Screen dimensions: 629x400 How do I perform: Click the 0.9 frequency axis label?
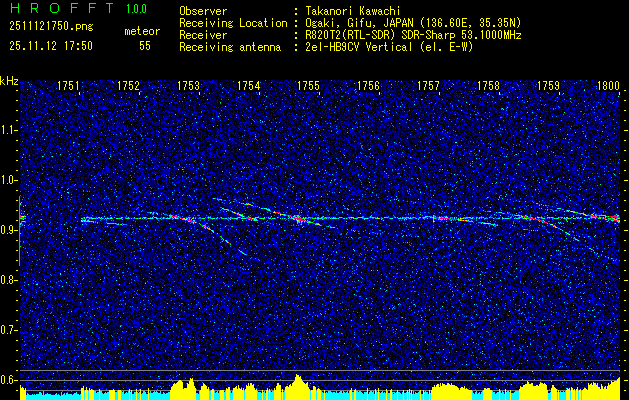click(x=8, y=230)
